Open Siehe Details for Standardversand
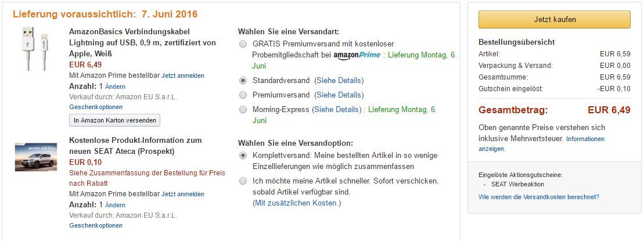Screen dimensions: 644x241 pyautogui.click(x=339, y=80)
